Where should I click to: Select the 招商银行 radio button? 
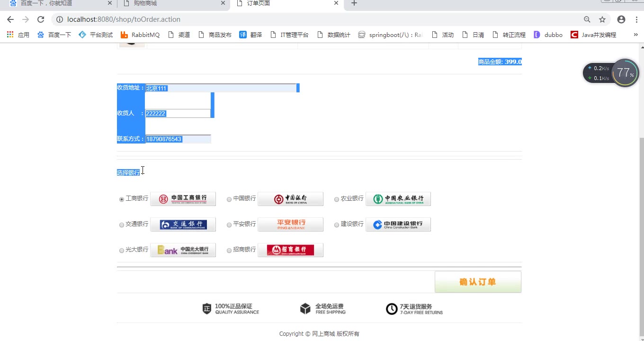pyautogui.click(x=229, y=251)
